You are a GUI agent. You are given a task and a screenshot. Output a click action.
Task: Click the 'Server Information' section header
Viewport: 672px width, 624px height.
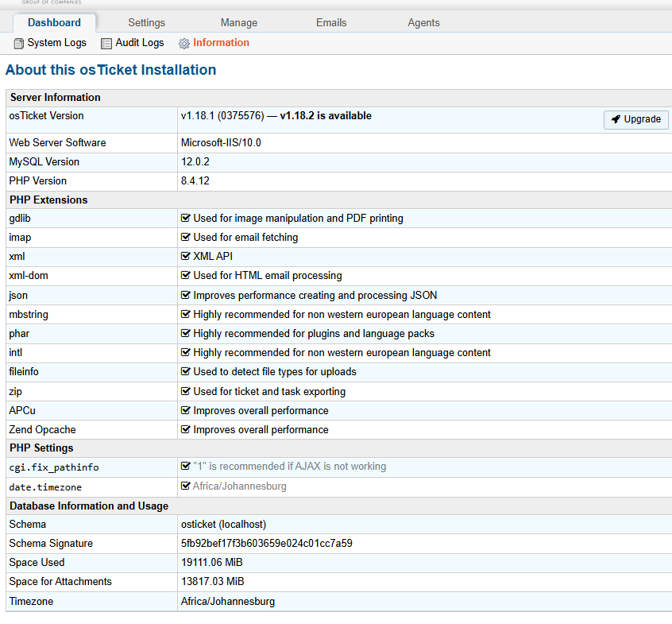[56, 97]
